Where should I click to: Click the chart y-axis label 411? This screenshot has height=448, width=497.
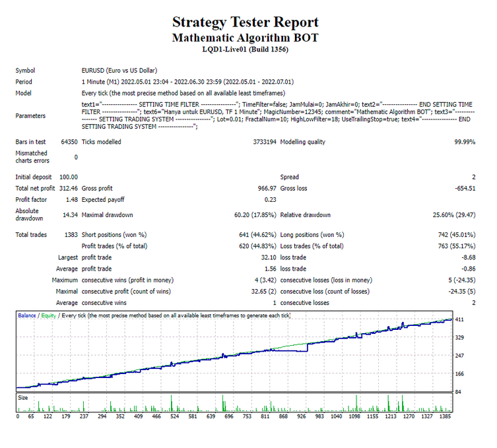(x=459, y=319)
